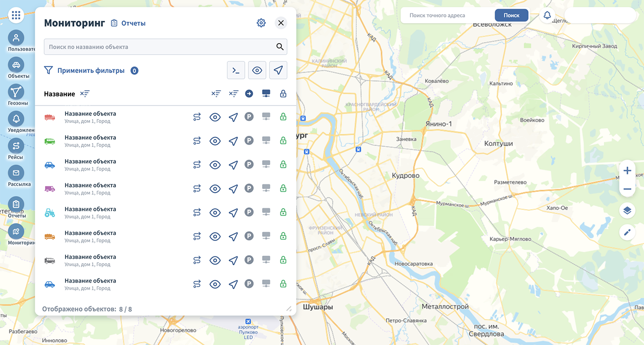Open monitoring settings gear
This screenshot has width=644, height=345.
[x=261, y=23]
